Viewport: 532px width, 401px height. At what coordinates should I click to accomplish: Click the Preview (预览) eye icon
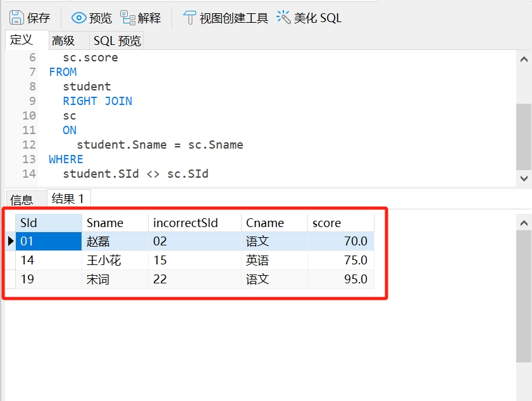79,18
